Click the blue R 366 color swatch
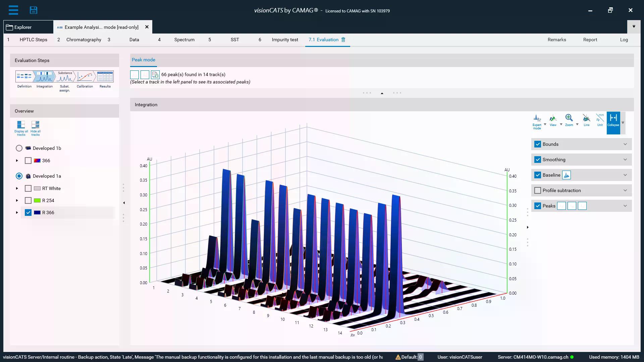 [x=37, y=213]
